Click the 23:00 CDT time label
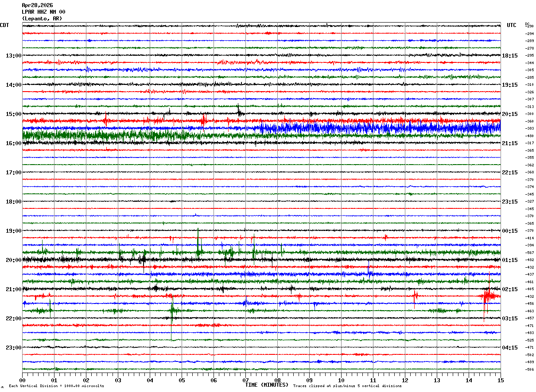Screen dimensions: 536x392 [x=13, y=348]
